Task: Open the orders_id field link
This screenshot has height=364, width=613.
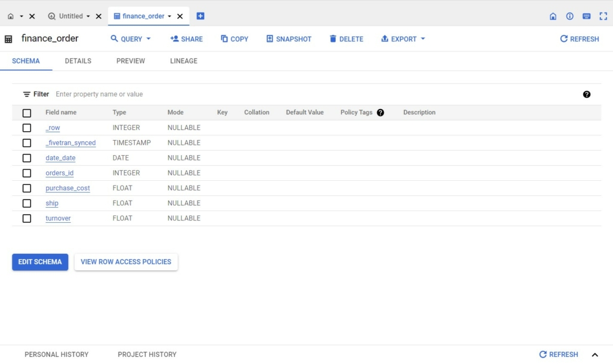Action: pos(59,173)
